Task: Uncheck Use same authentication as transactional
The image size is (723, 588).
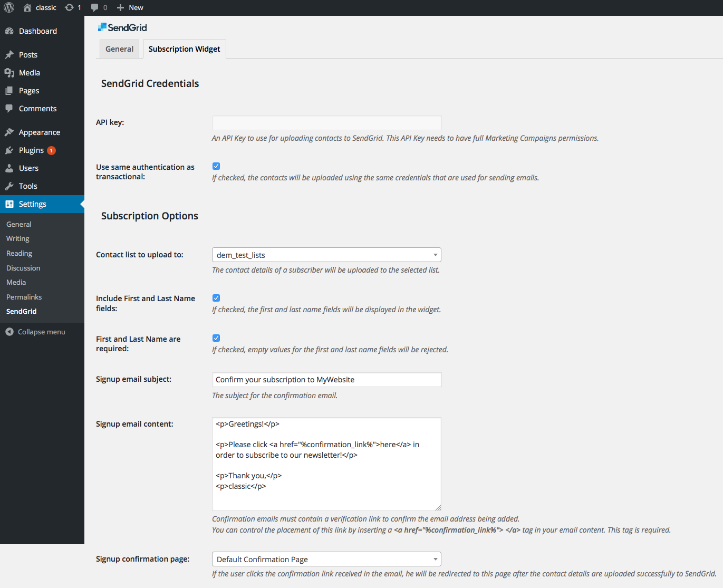Action: coord(216,166)
